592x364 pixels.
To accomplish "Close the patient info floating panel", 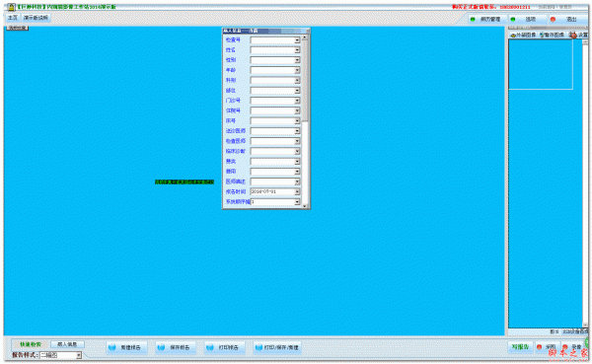I will pos(308,31).
